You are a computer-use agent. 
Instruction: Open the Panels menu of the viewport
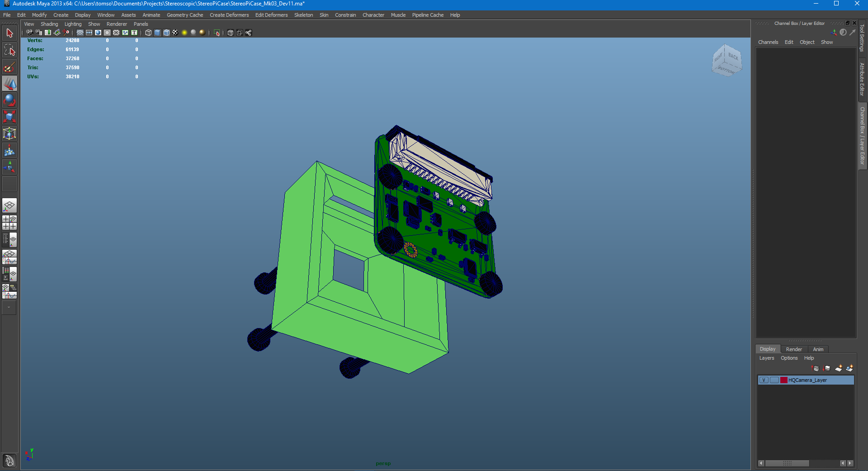(x=141, y=24)
